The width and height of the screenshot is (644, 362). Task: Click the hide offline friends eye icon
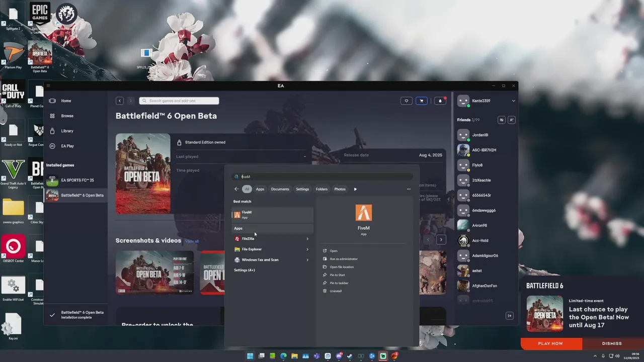(x=501, y=120)
